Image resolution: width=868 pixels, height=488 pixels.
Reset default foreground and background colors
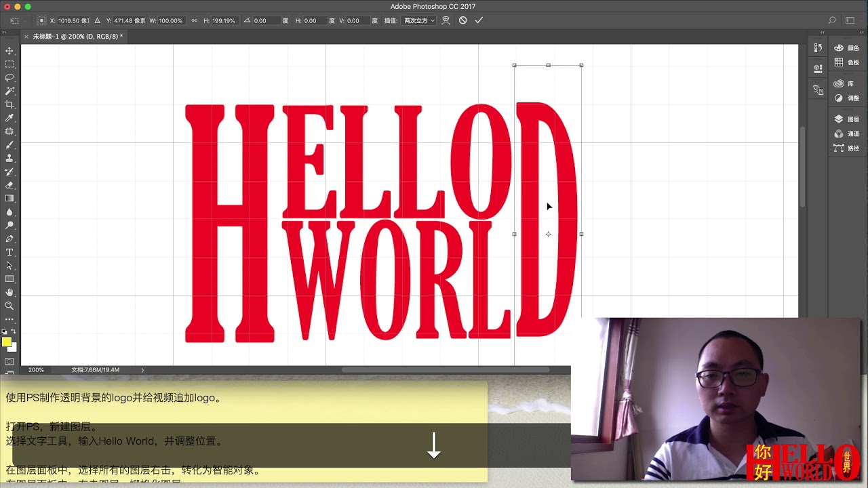click(x=5, y=331)
